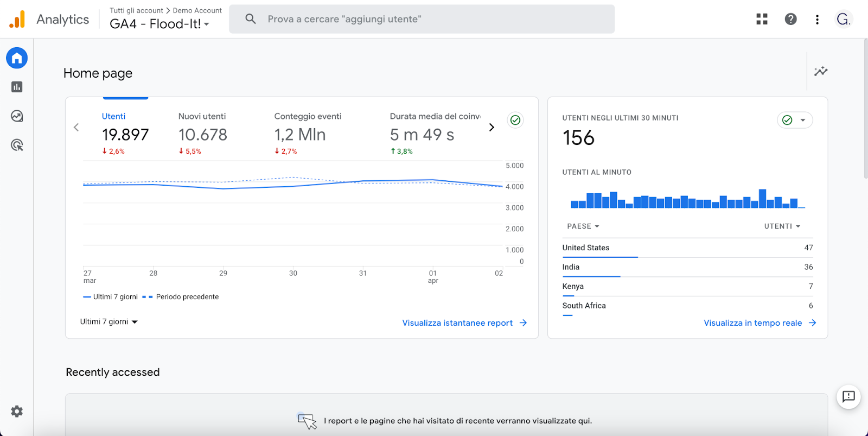Select the Nuovi utenti metric tab

(203, 134)
